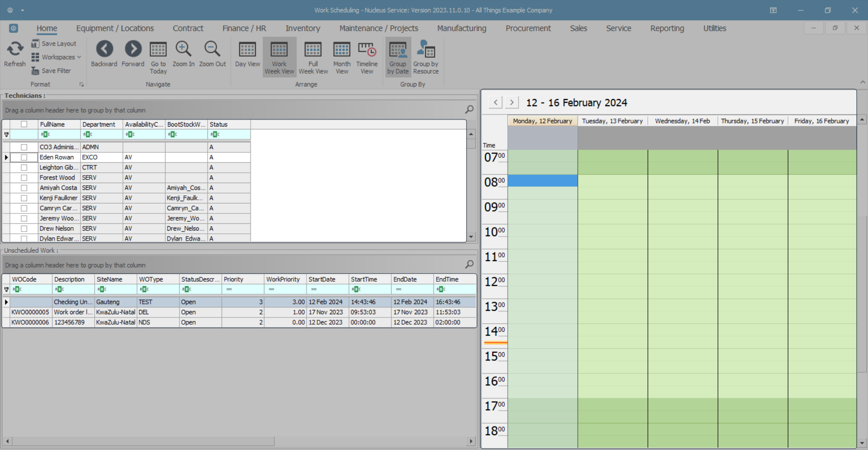Image resolution: width=868 pixels, height=450 pixels.
Task: Click the Tuesday, 13 February day header
Action: pos(613,121)
